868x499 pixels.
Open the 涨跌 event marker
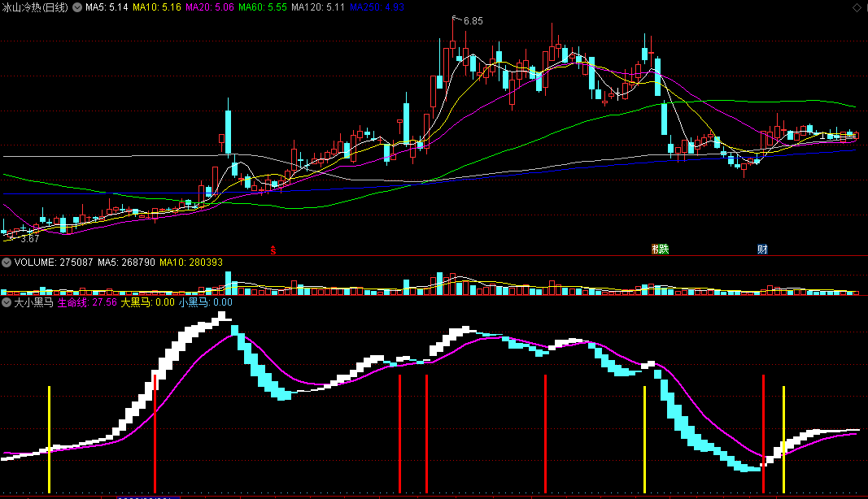click(x=660, y=249)
